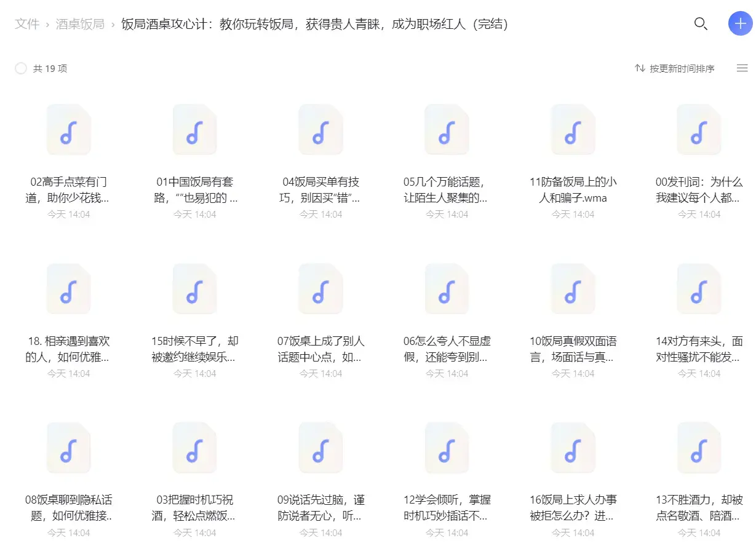Image resolution: width=756 pixels, height=546 pixels.
Task: Click the music icon of 01中国饭局有套路
Action: coord(194,130)
